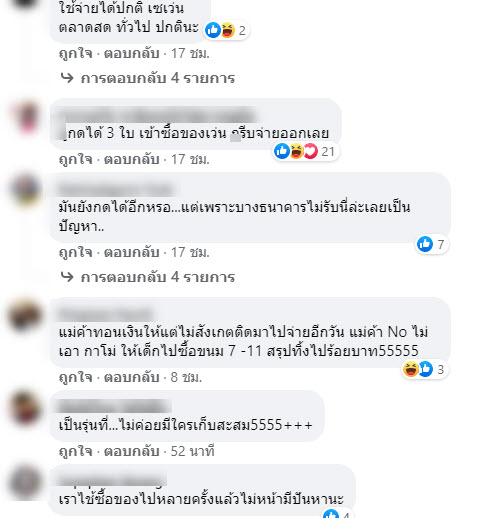Reply to the comment about withdrawing 3 banknotes

131,159
